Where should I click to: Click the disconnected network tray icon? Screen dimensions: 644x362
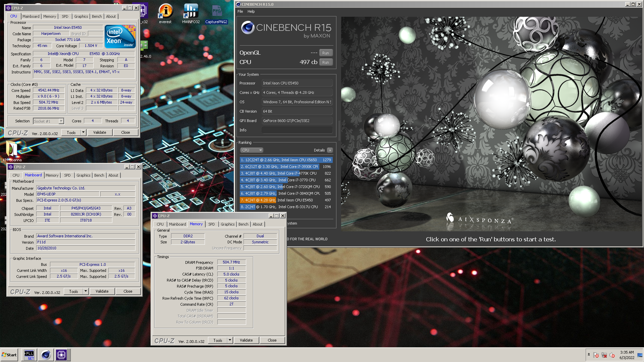coord(604,355)
